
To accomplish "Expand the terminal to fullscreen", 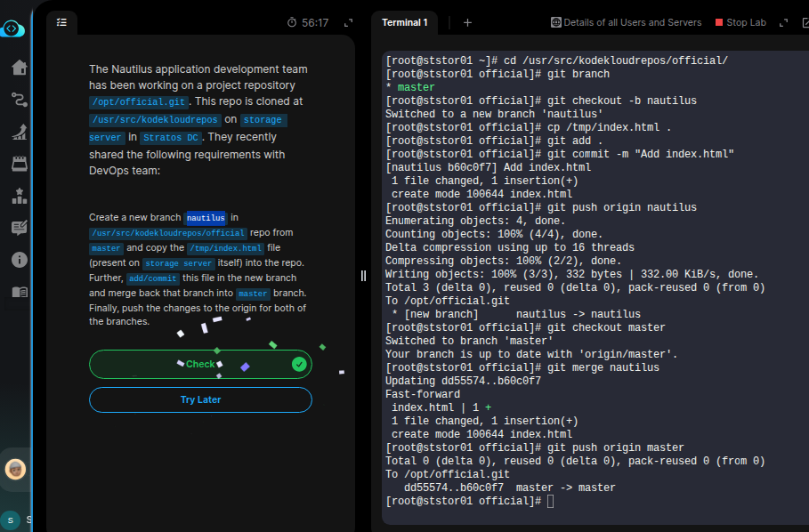I will [x=783, y=22].
